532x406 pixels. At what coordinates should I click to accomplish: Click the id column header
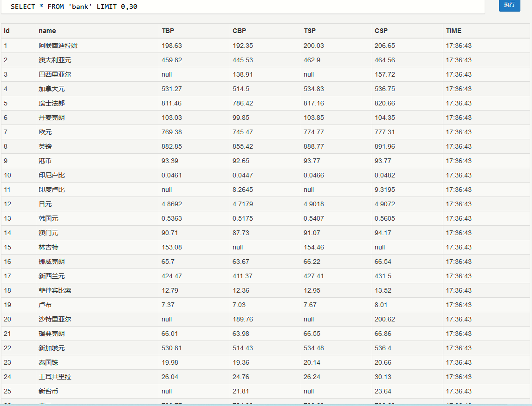coord(7,31)
